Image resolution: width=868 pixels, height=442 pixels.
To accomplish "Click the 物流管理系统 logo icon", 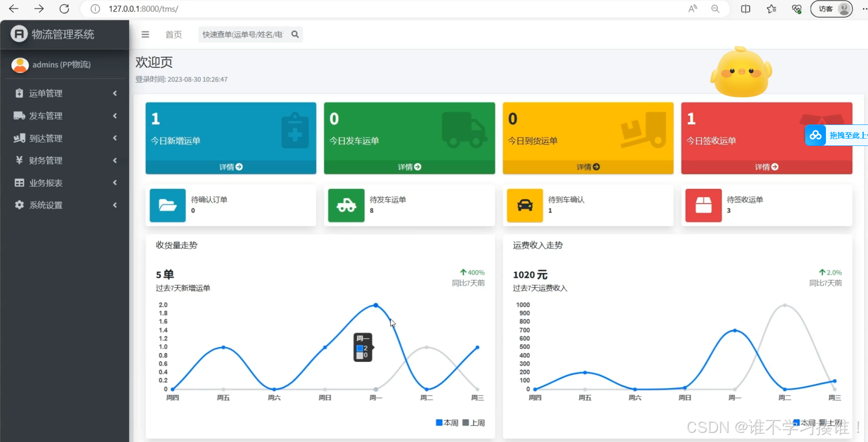I will coord(19,34).
